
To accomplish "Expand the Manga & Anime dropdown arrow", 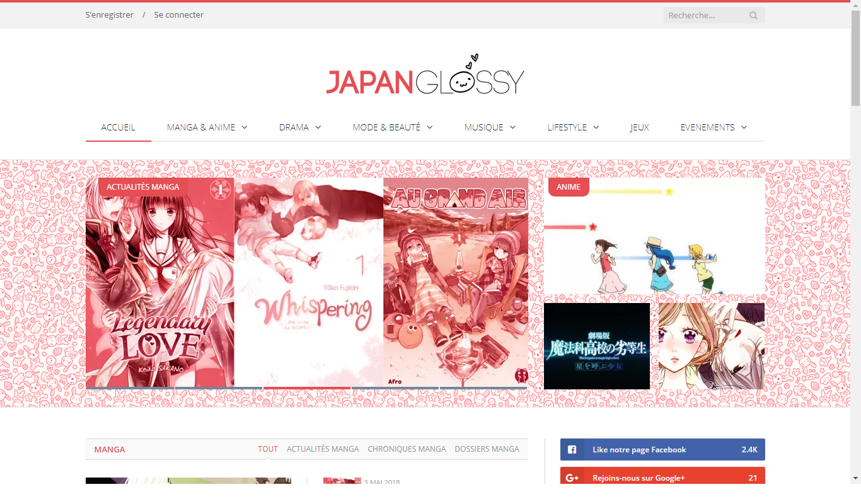I will [x=244, y=127].
